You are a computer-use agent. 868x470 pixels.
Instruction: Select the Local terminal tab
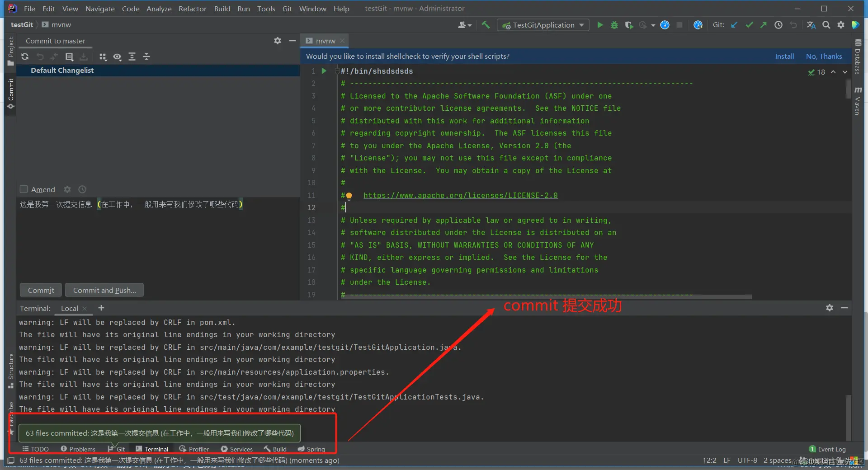(69, 308)
